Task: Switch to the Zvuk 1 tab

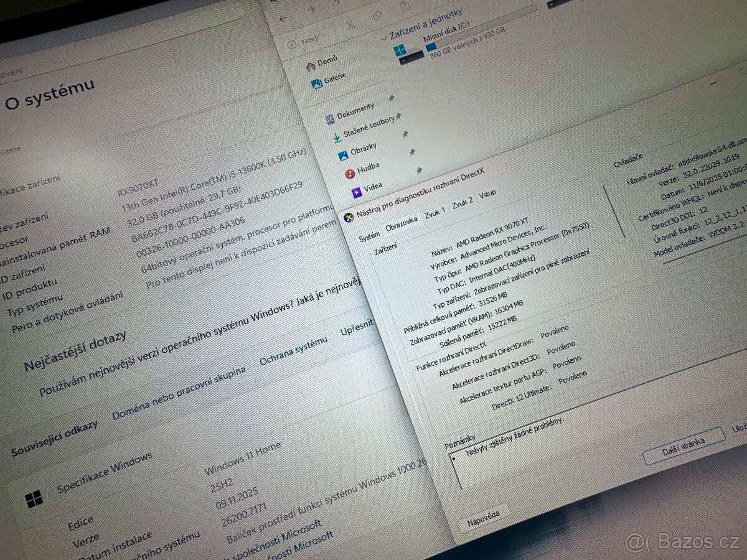Action: [435, 213]
